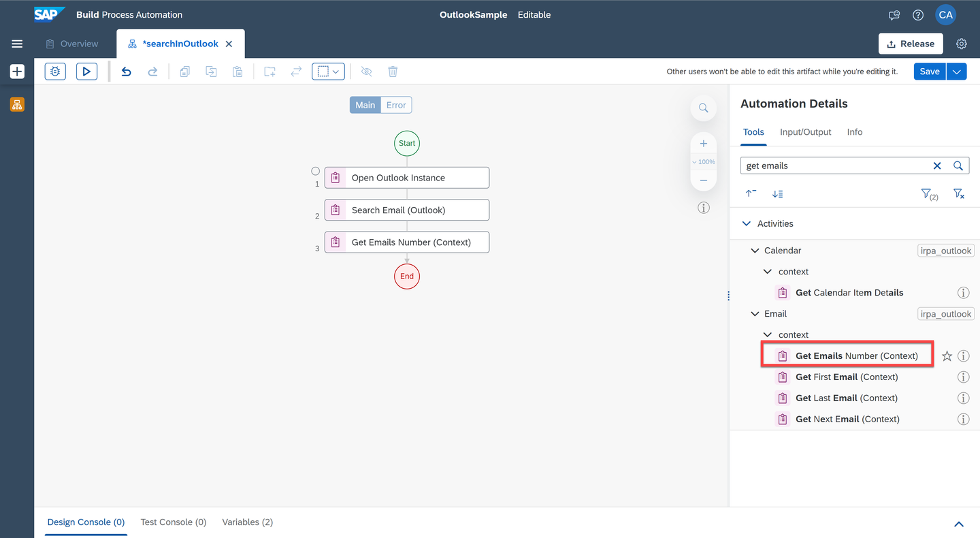Click the trash delete icon

point(393,71)
